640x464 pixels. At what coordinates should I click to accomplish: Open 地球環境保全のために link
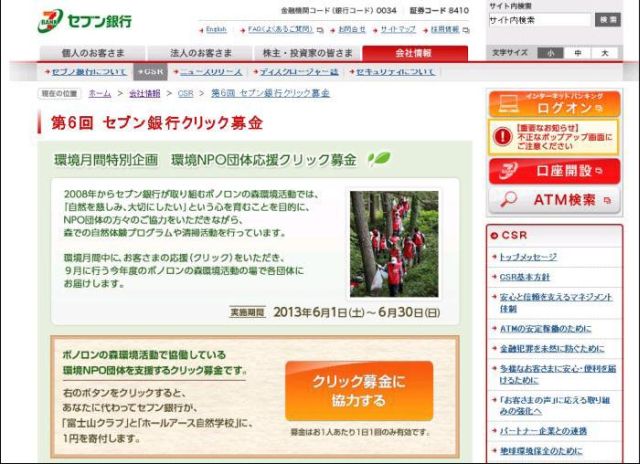[541, 451]
